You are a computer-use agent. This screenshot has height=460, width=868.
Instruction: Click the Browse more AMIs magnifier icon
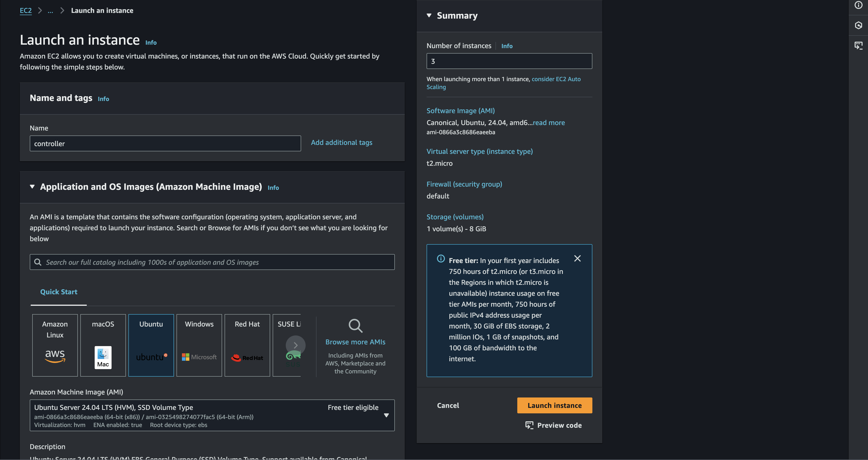point(355,326)
